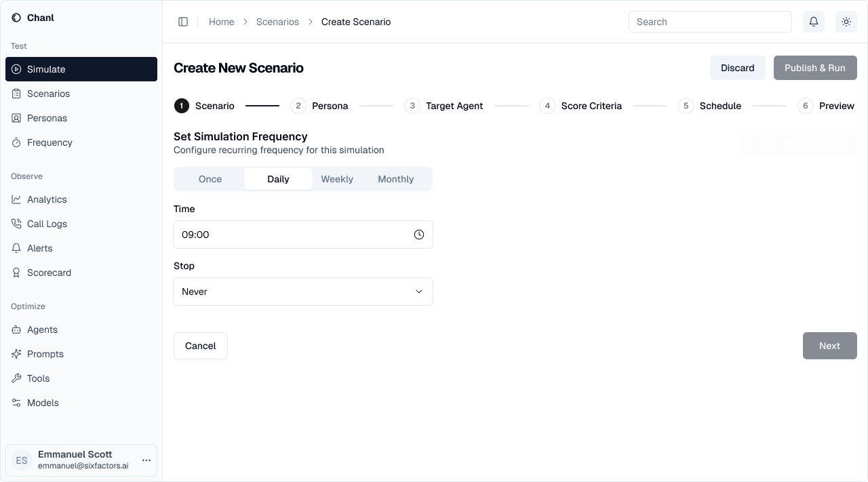868x482 pixels.
Task: Cancel the frequency configuration
Action: [x=200, y=346]
